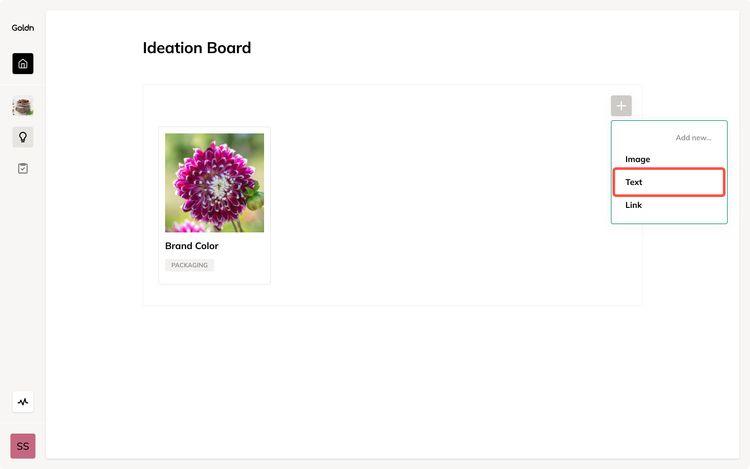The height and width of the screenshot is (469, 750).
Task: Select the PACKAGING tag
Action: pos(189,265)
